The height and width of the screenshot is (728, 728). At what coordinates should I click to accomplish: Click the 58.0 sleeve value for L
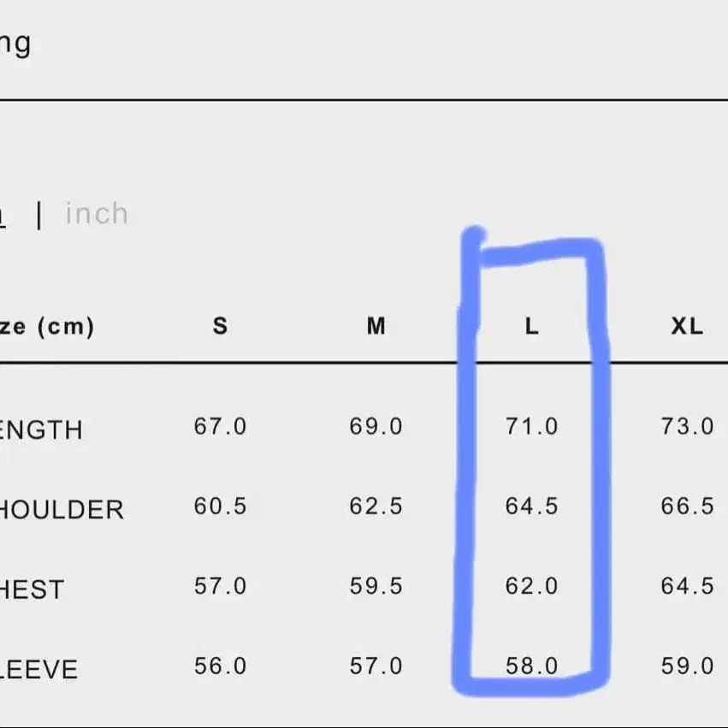pos(531,666)
